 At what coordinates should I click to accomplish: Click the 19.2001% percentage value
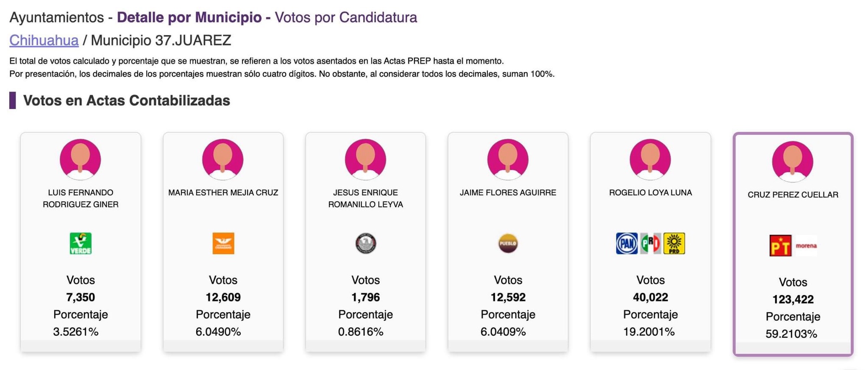coord(649,332)
